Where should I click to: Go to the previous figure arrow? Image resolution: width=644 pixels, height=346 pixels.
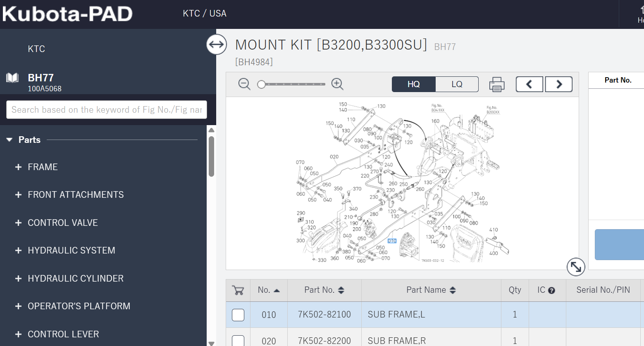[529, 84]
